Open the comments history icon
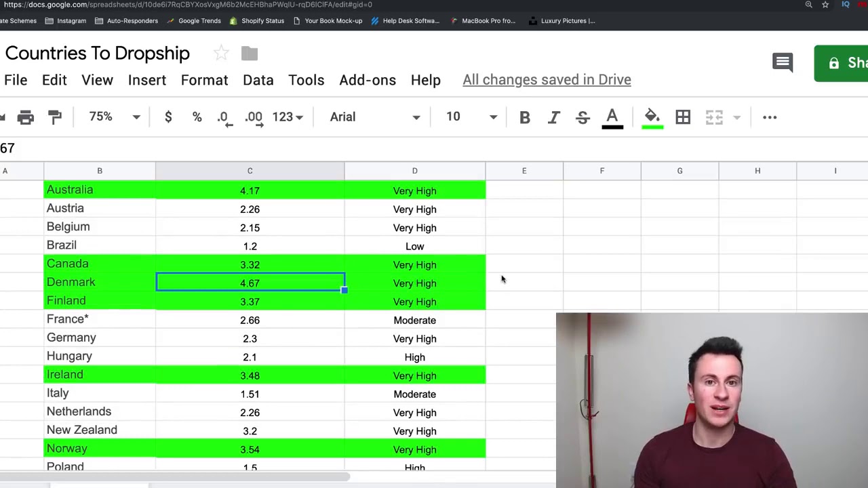 783,62
